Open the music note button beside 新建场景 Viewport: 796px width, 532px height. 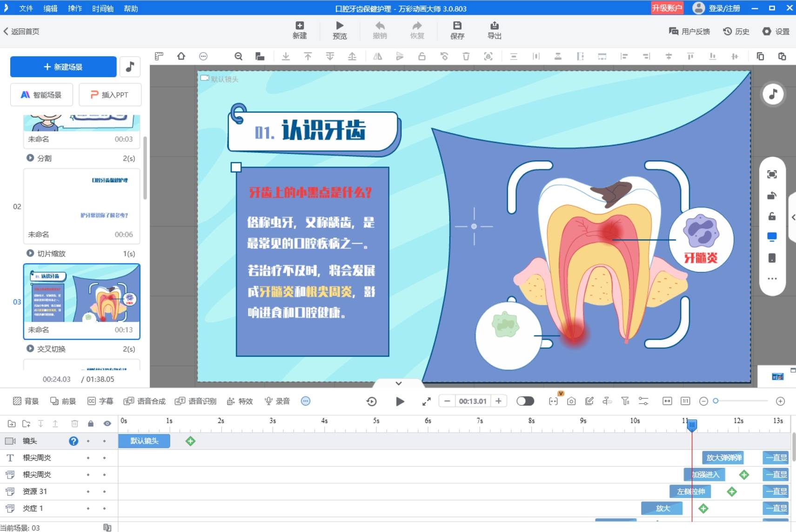130,67
